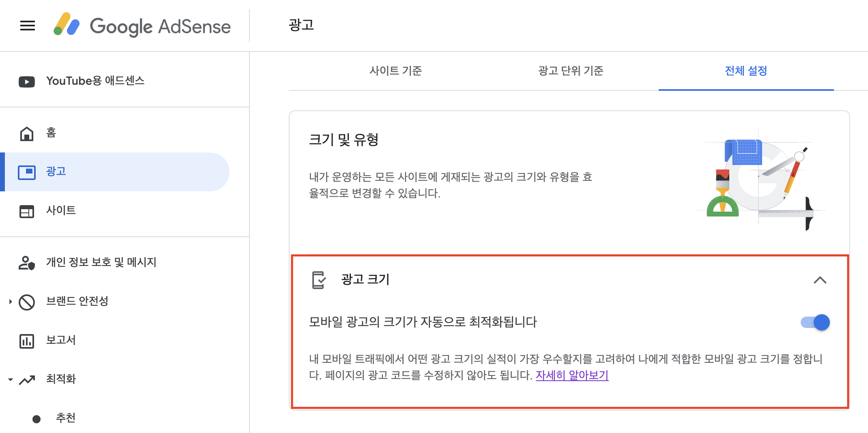
Task: Click the 개인 정보 보호 및 메시지 icon
Action: pos(27,262)
